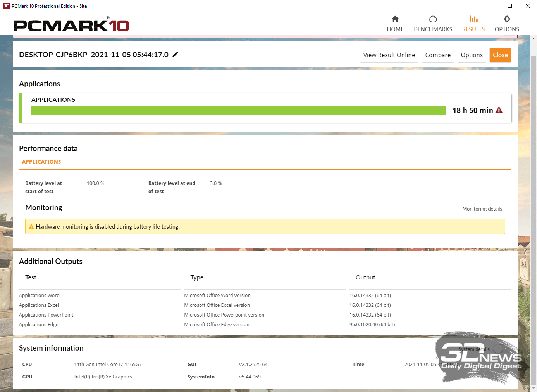This screenshot has height=392, width=537.
Task: Click the GPU value Intel(R) Iris(R) Xe Graphics
Action: (103, 377)
